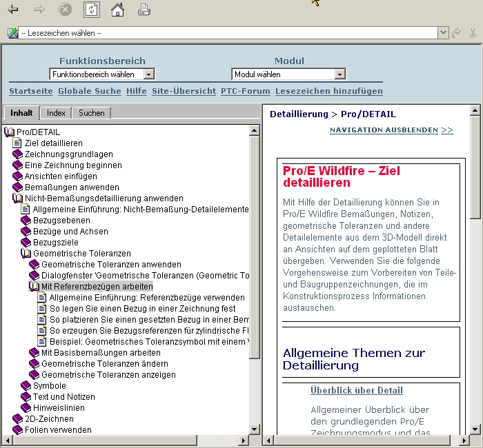Image resolution: width=483 pixels, height=448 pixels.
Task: Open the Lesezeichen wählen dropdown
Action: [x=443, y=32]
